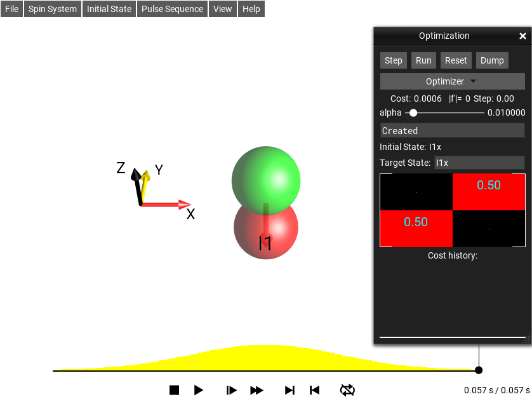This screenshot has width=532, height=399.
Task: Toggle loop playback icon
Action: (x=347, y=390)
